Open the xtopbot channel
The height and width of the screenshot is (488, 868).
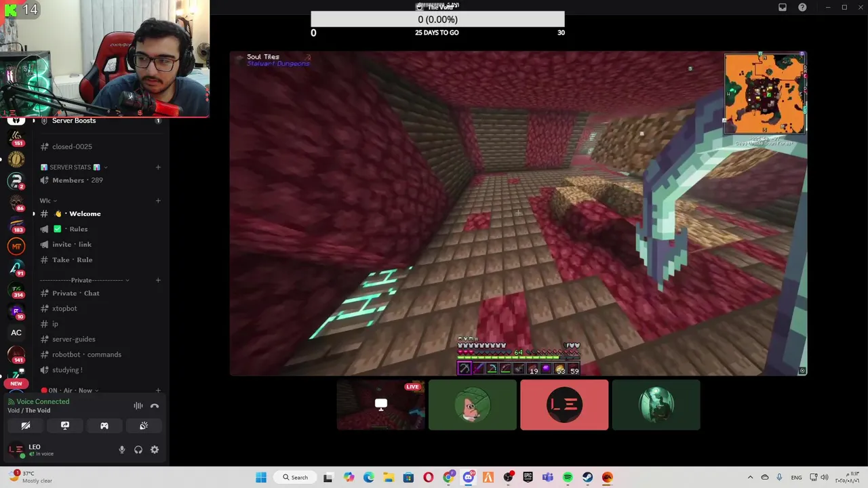point(100,308)
